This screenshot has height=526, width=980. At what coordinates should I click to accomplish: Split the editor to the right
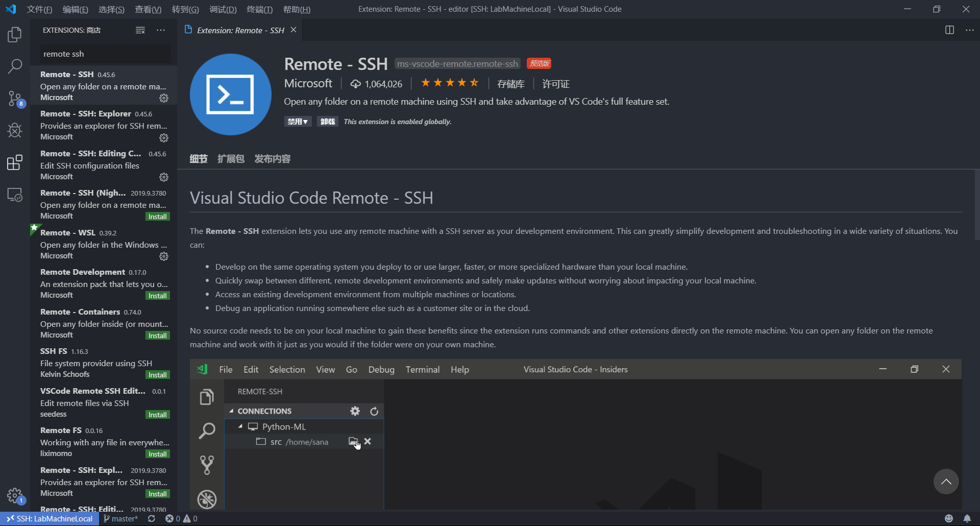pos(949,30)
